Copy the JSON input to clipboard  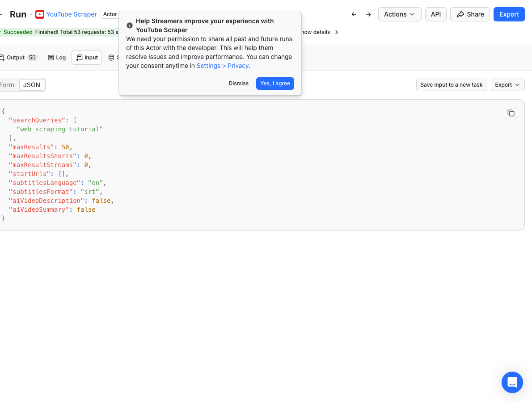coord(511,113)
